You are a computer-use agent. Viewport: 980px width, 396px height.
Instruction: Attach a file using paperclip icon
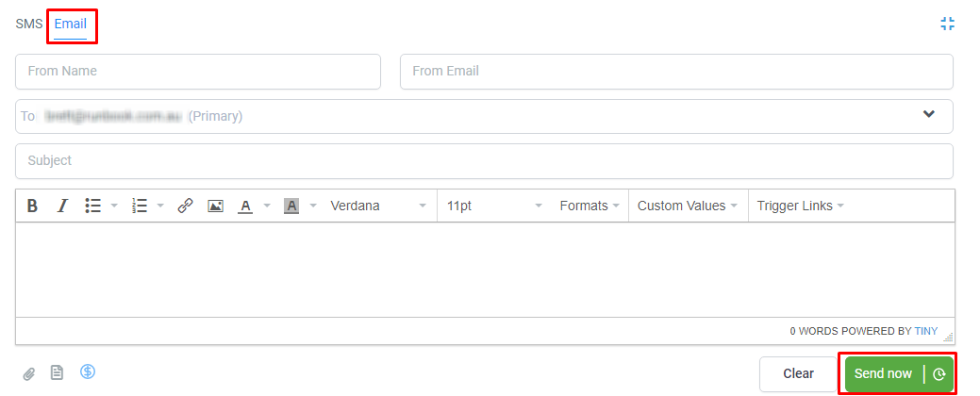(28, 373)
